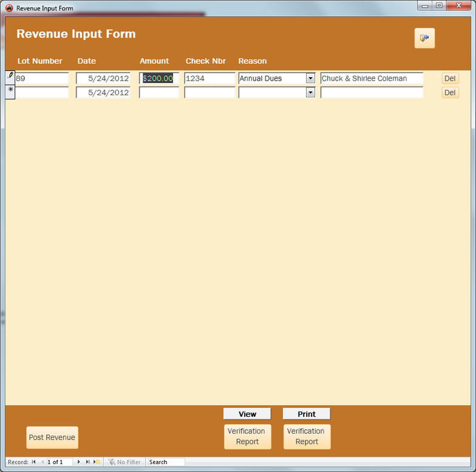Viewport: 476px width, 472px height.
Task: Click the Access form icon in title bar
Action: point(10,8)
